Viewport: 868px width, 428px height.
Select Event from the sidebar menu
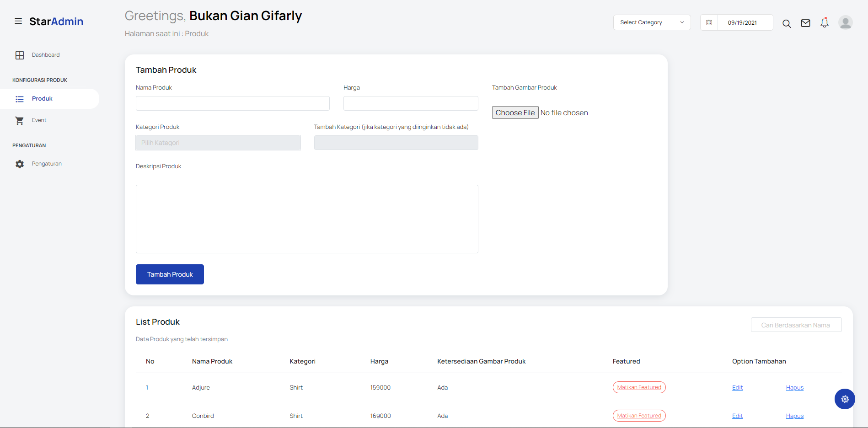point(39,120)
